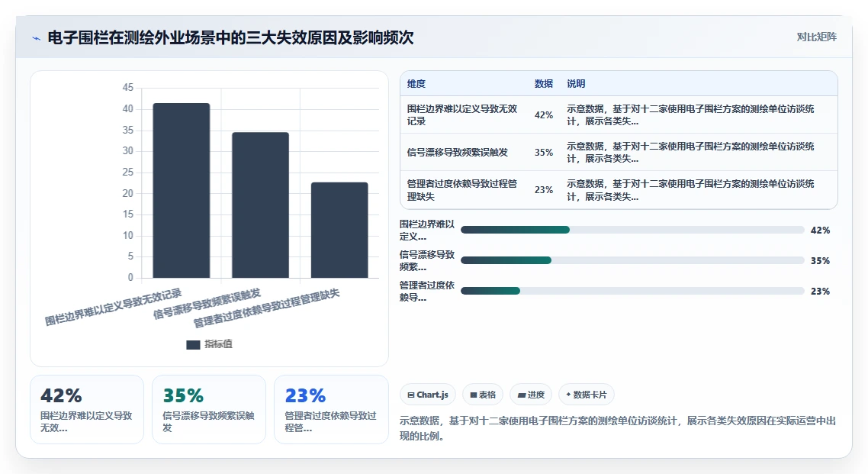868x474 pixels.
Task: Click x-axis label 围栏边界难以定义导致无效记录
Action: click(113, 308)
